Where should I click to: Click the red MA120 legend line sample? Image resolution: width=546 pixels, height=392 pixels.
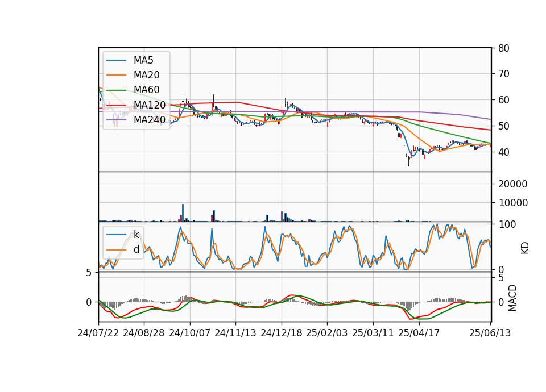[116, 105]
